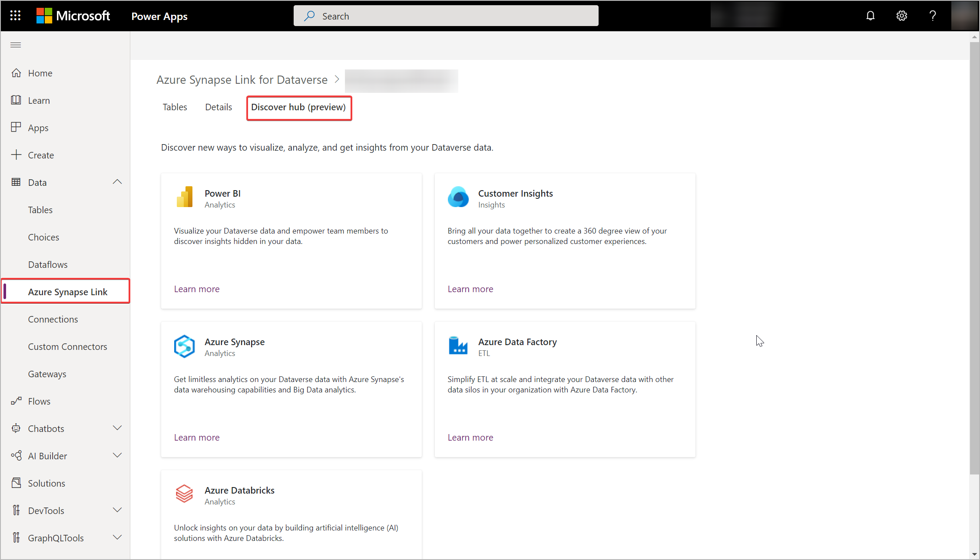The height and width of the screenshot is (560, 980).
Task: Click the Settings gear icon
Action: click(903, 16)
